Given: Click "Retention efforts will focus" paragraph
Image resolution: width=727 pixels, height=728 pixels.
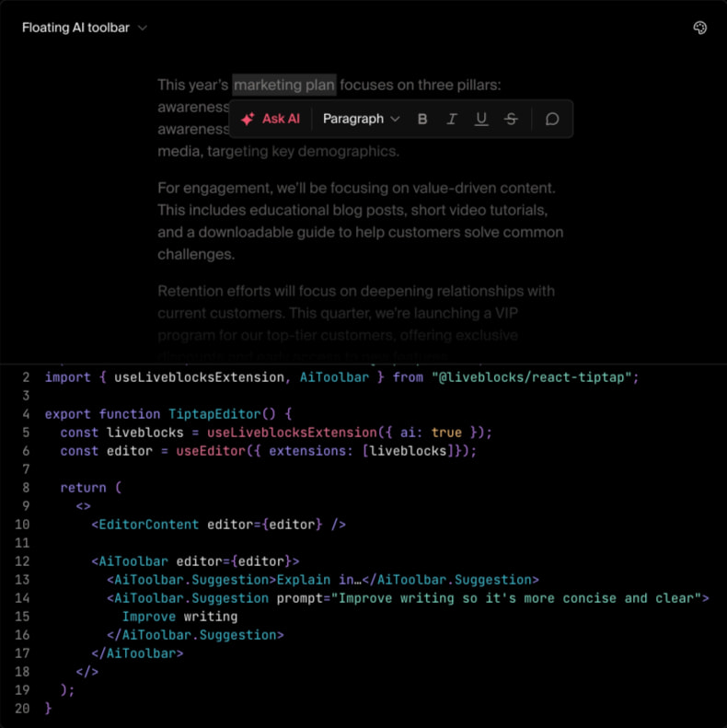Looking at the screenshot, I should click(356, 323).
